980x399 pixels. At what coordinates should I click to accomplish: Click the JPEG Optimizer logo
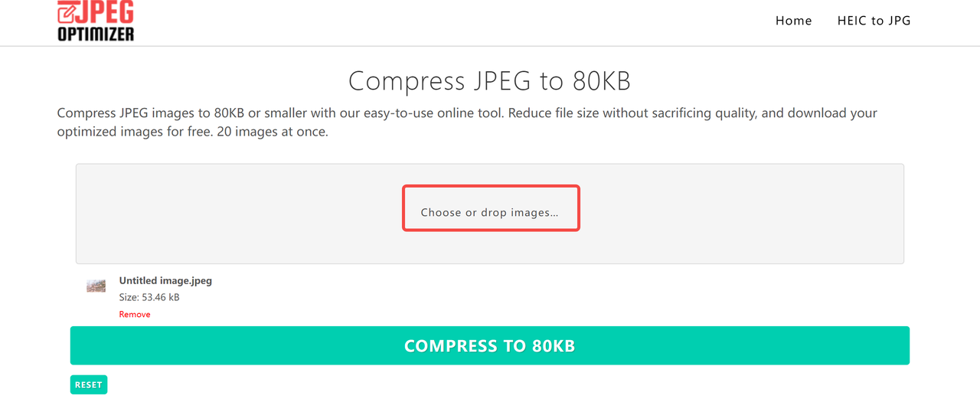point(96,21)
